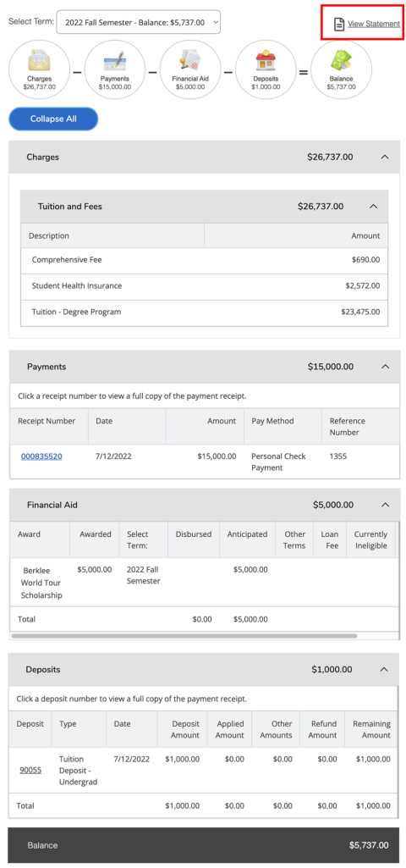Collapse the Tuition and Fees subsection

click(373, 207)
